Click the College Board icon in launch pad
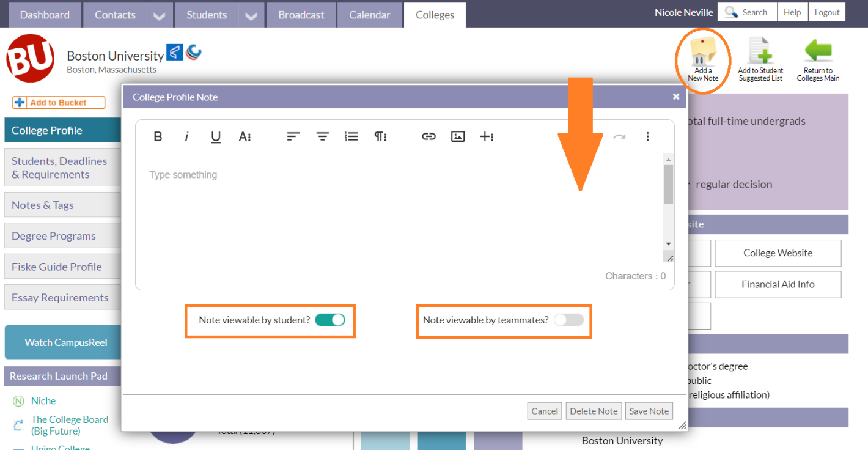This screenshot has height=450, width=868. 19,425
